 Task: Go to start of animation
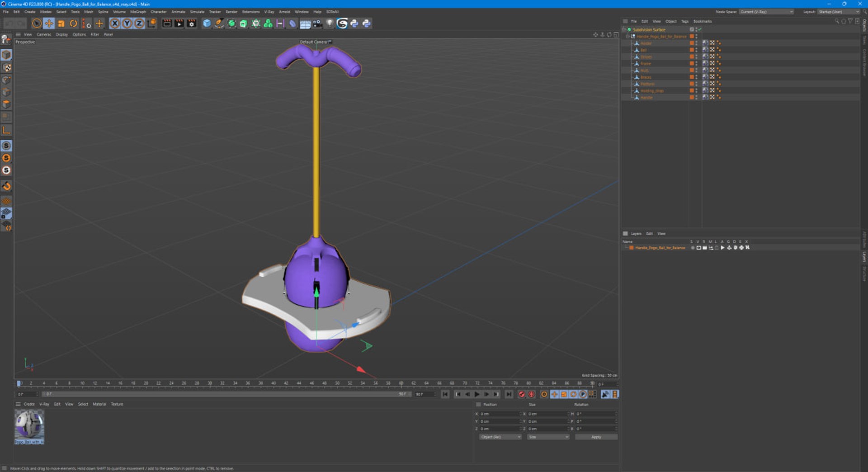445,394
